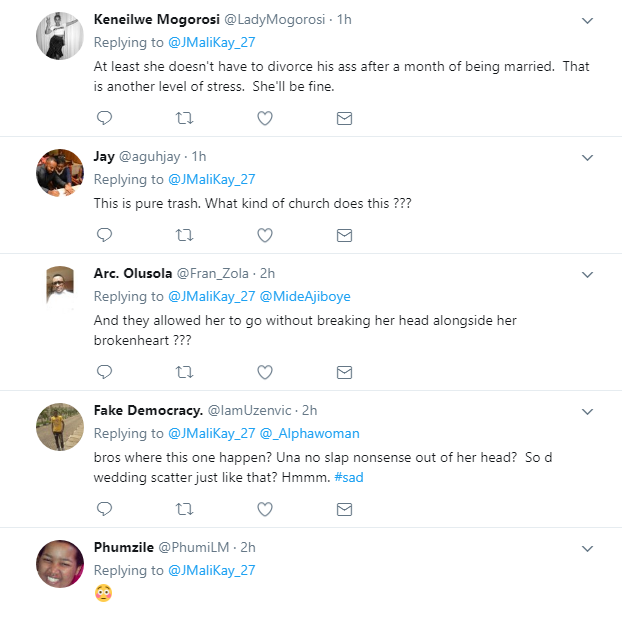Screen dimensions: 622x618
Task: Retweet Jay's tweet
Action: [184, 235]
